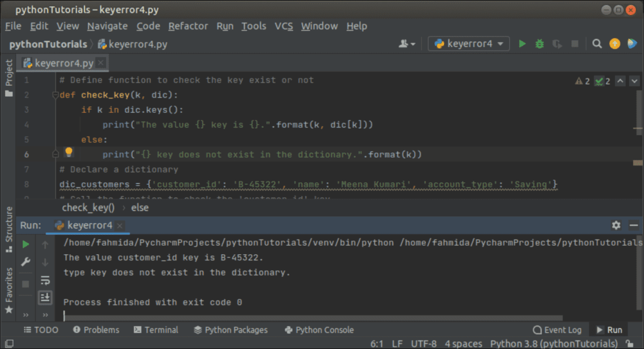Click keyerror4.py breadcrumb in navigation bar
This screenshot has height=349, width=644.
click(x=133, y=44)
